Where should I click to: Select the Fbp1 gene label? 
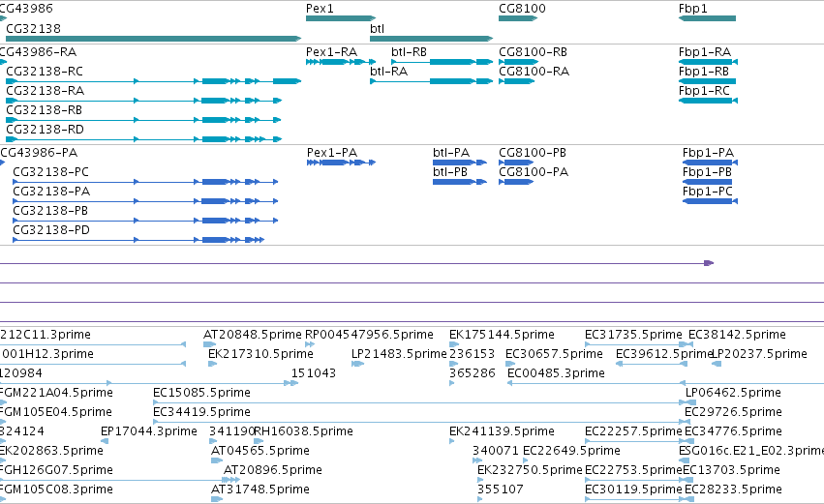click(692, 9)
